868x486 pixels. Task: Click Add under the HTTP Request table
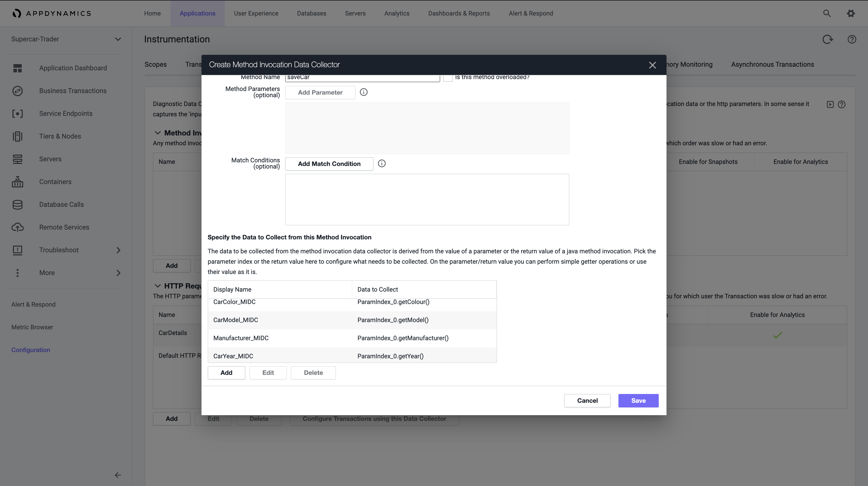point(172,419)
